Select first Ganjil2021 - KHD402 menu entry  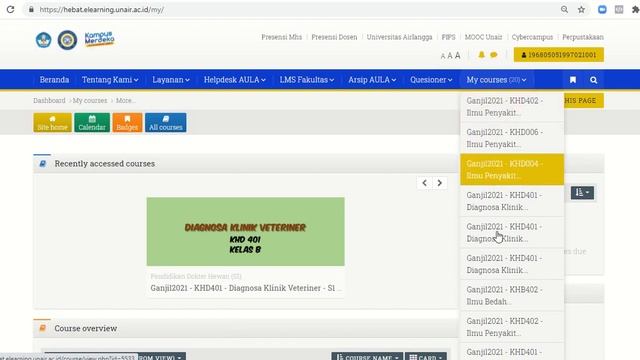tap(512, 107)
